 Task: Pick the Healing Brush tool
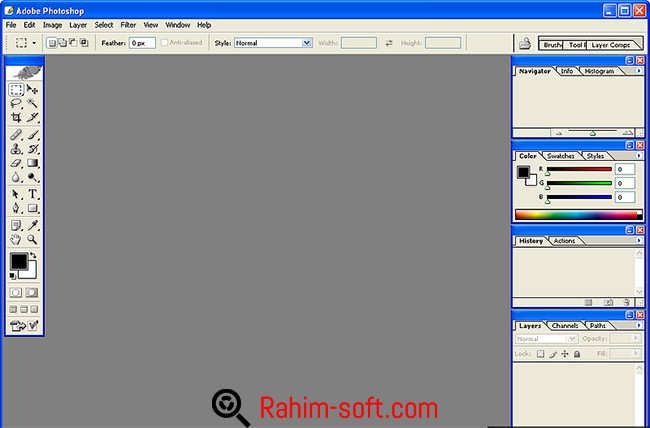click(16, 135)
